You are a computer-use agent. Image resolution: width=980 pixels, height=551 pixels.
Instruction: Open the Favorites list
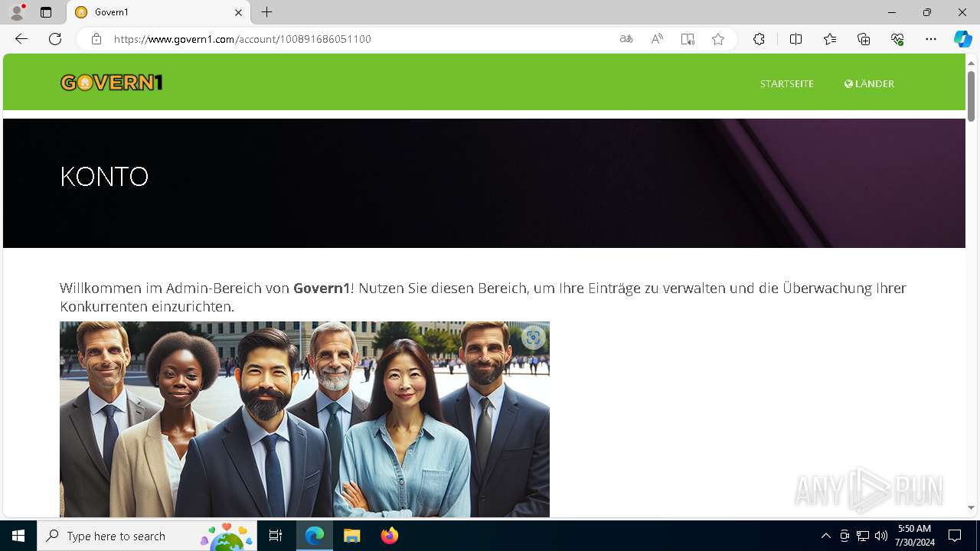coord(830,39)
